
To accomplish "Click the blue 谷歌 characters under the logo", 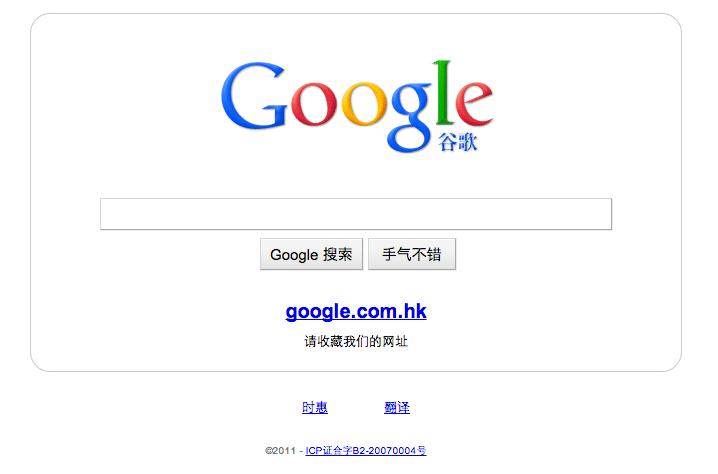I will [x=457, y=142].
